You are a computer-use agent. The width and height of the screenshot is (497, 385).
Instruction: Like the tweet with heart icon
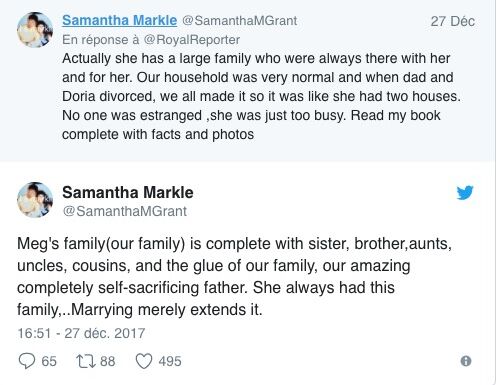pyautogui.click(x=144, y=361)
